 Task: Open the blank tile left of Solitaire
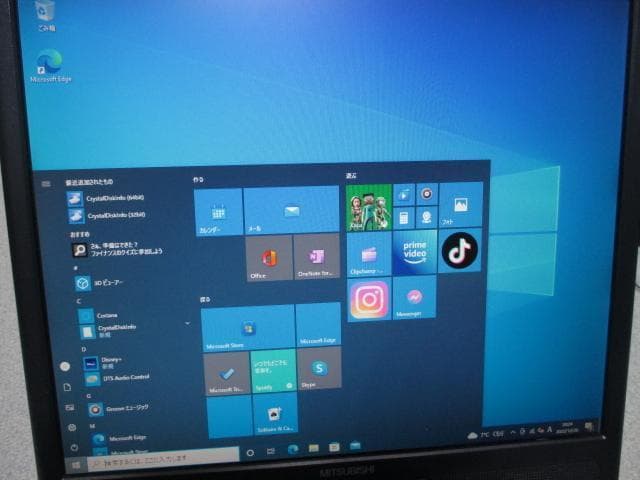click(229, 417)
